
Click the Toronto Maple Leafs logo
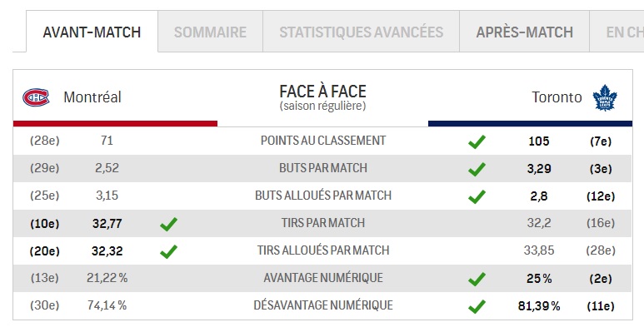point(605,97)
